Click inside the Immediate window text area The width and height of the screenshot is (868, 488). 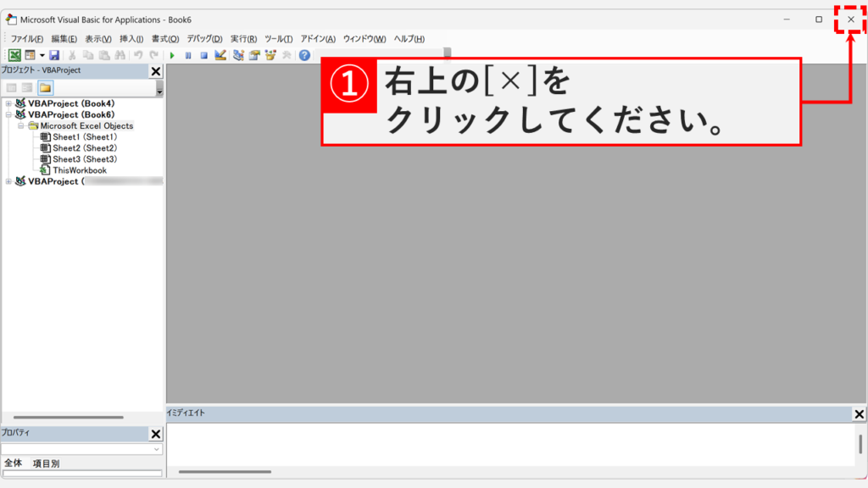pyautogui.click(x=510, y=445)
